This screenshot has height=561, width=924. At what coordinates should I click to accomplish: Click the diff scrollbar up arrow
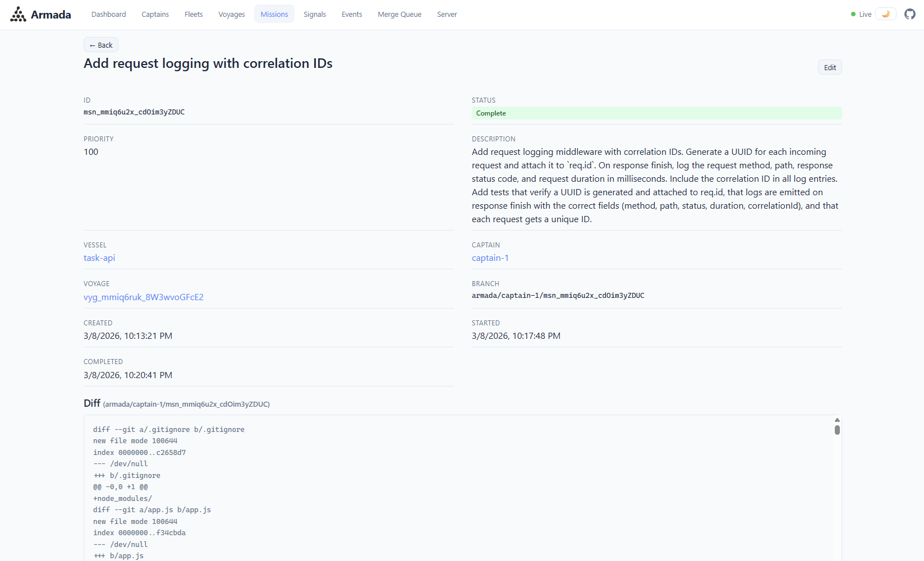pyautogui.click(x=837, y=420)
